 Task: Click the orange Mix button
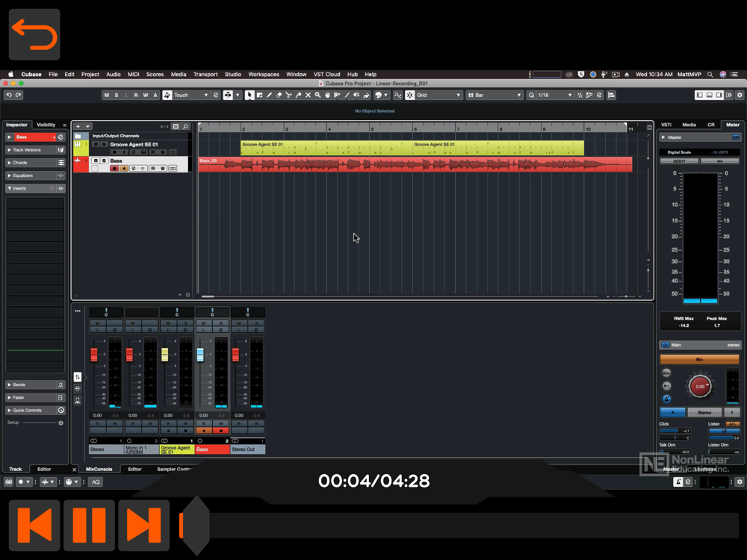coord(699,360)
